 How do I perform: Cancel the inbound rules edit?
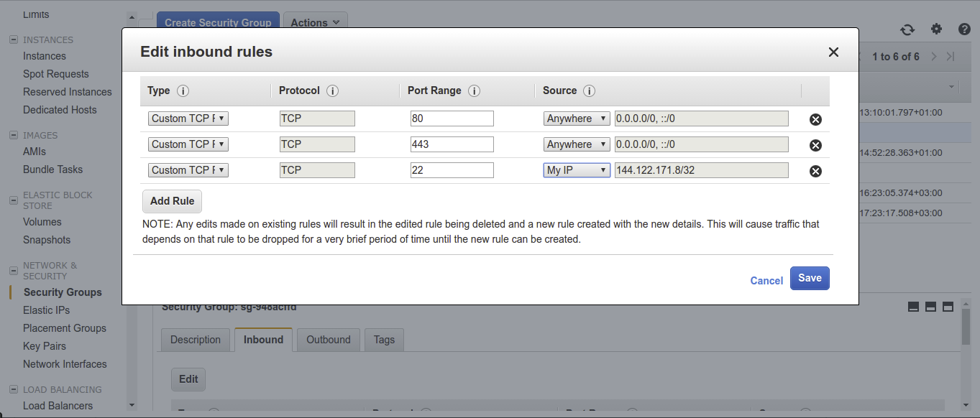coord(766,280)
